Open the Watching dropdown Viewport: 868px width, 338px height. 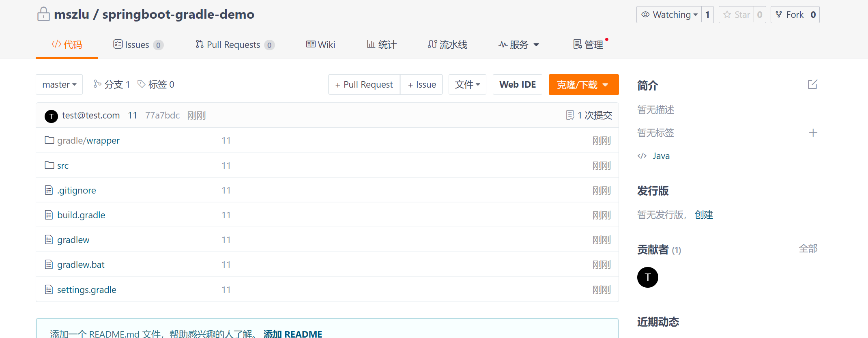tap(669, 15)
